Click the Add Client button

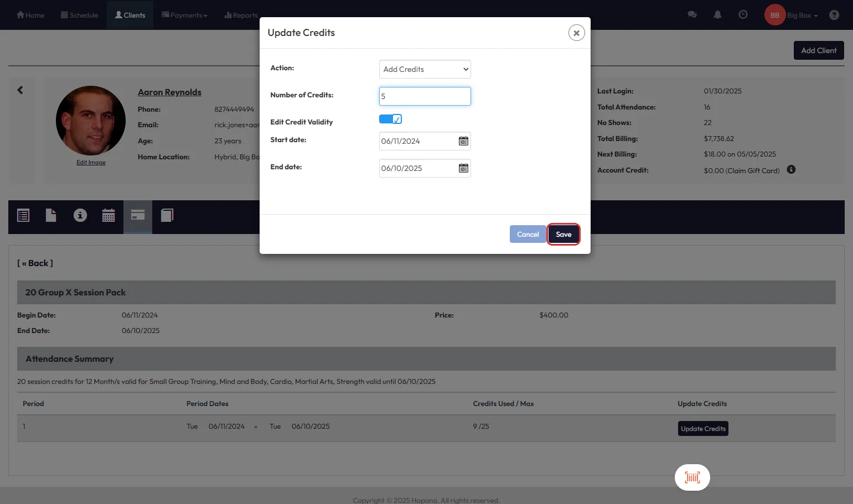pyautogui.click(x=818, y=50)
